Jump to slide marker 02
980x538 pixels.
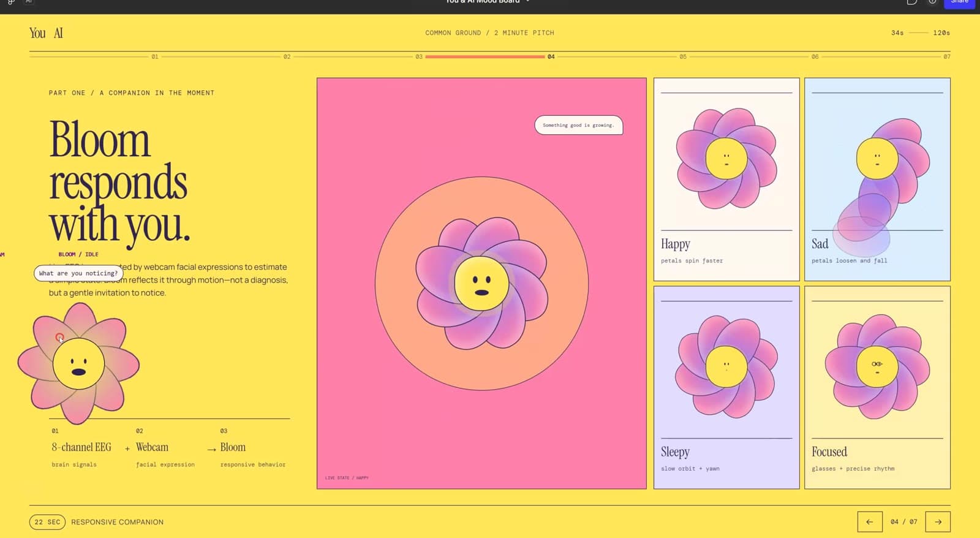point(287,56)
